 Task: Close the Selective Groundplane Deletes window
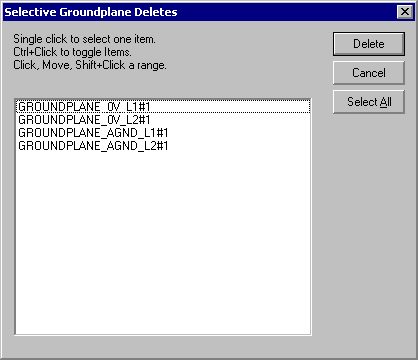pos(405,12)
